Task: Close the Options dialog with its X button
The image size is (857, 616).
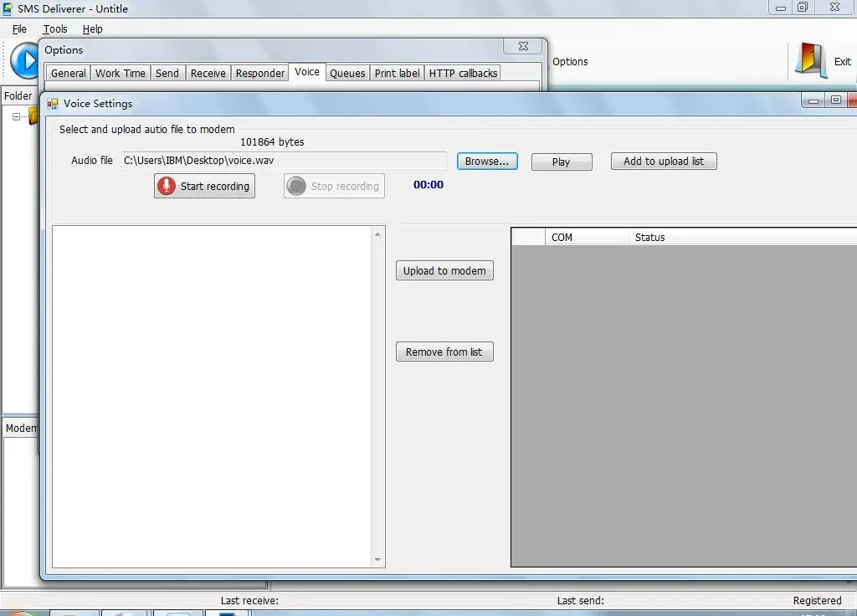Action: (523, 47)
